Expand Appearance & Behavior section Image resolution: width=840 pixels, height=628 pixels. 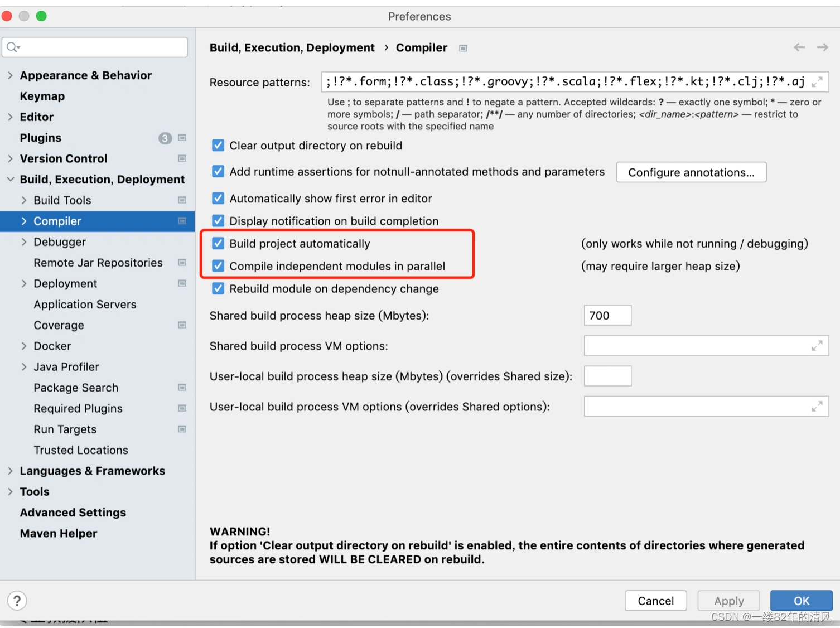tap(10, 75)
